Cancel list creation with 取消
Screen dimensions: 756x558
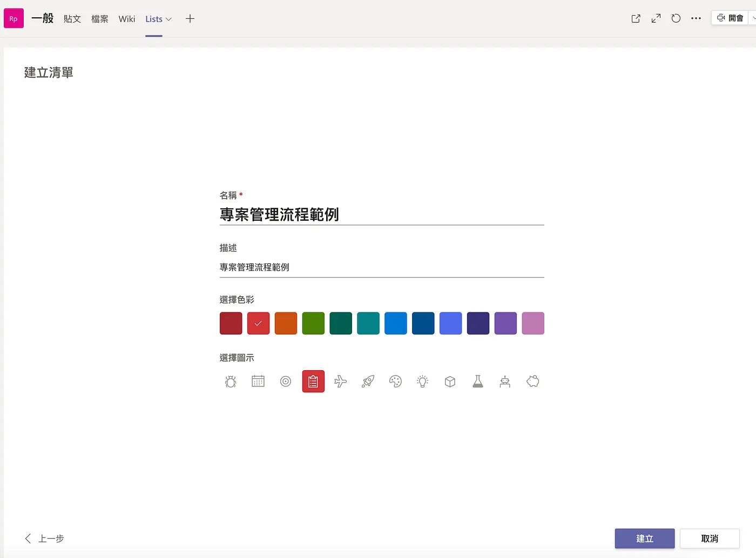(x=710, y=539)
